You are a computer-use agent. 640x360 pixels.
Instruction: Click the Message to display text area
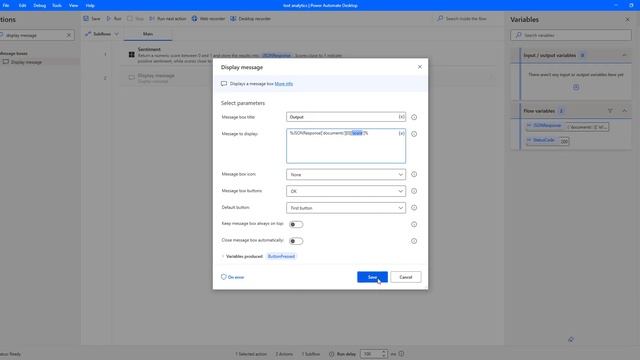click(346, 146)
